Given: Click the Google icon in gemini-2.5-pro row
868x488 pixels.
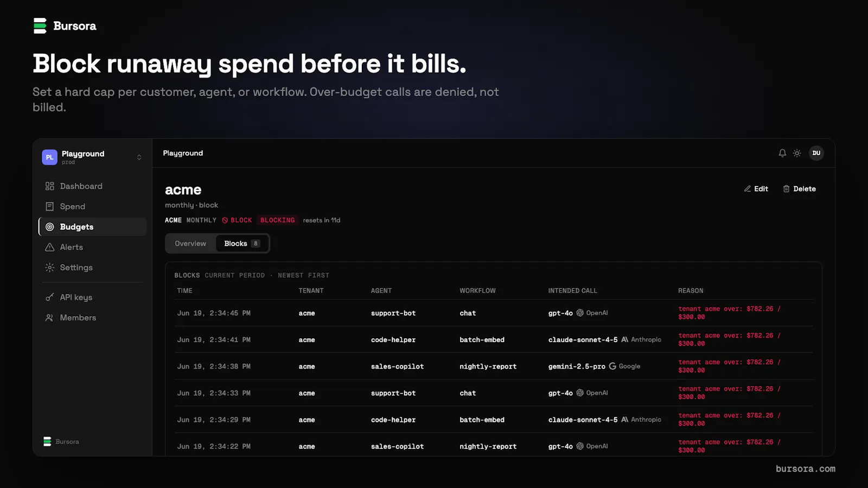Looking at the screenshot, I should [x=612, y=366].
